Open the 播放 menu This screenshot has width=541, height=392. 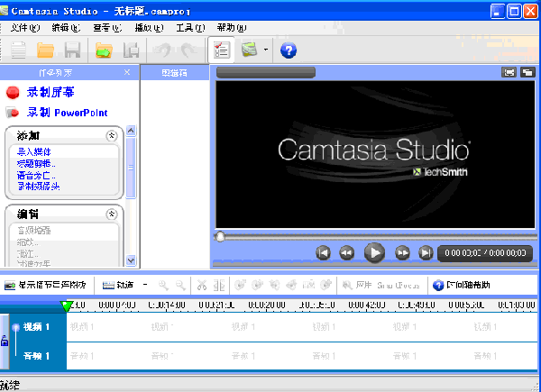[149, 28]
